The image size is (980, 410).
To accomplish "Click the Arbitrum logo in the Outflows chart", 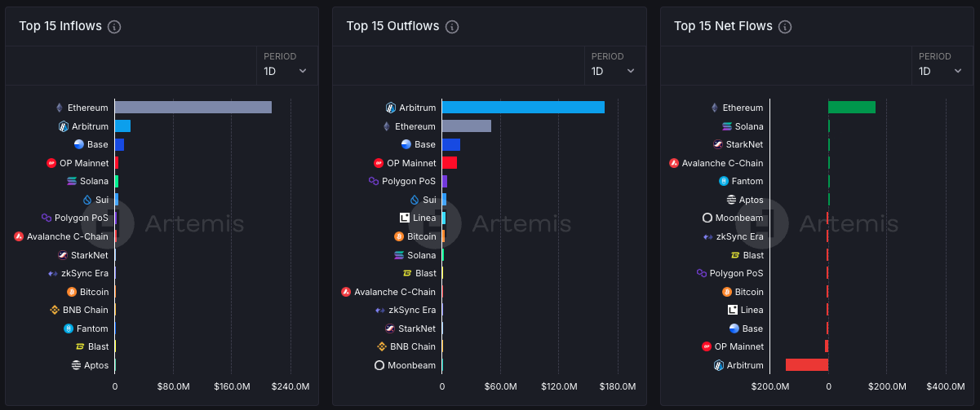I will pyautogui.click(x=391, y=108).
